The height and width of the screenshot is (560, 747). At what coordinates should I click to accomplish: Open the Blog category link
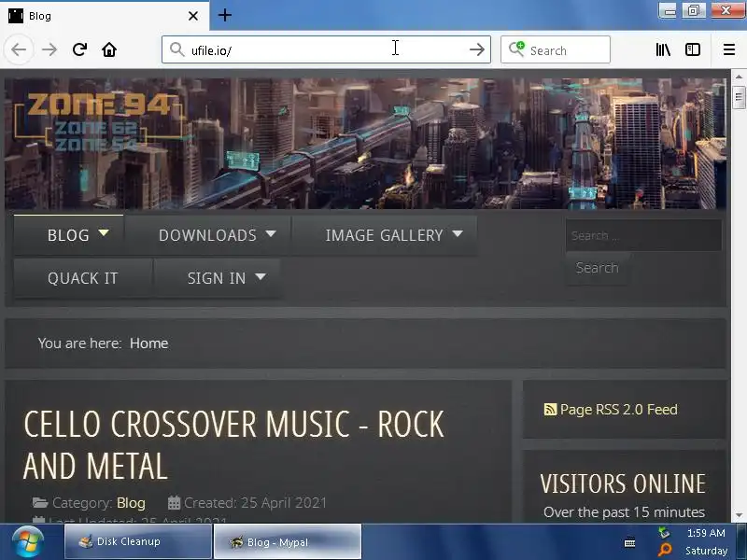[131, 503]
